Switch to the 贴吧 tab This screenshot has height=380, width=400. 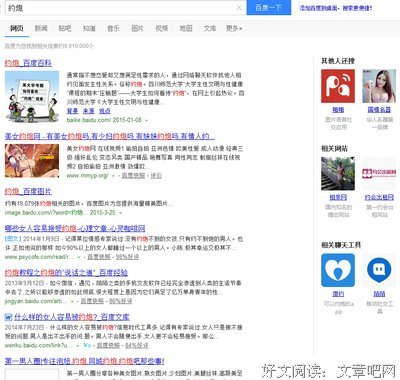pyautogui.click(x=65, y=28)
